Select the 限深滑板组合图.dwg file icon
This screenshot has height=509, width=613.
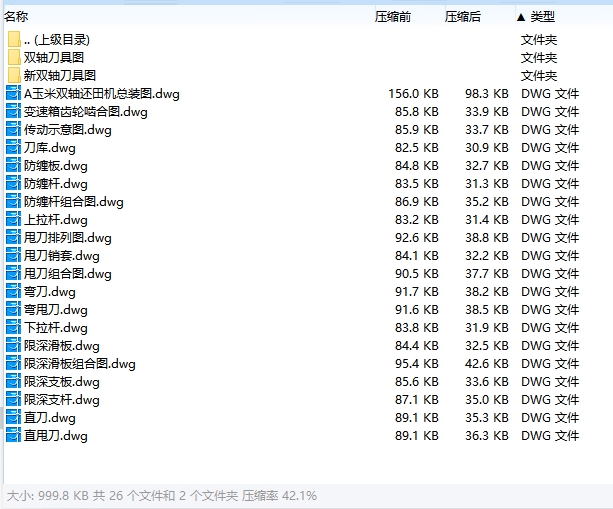[13, 363]
